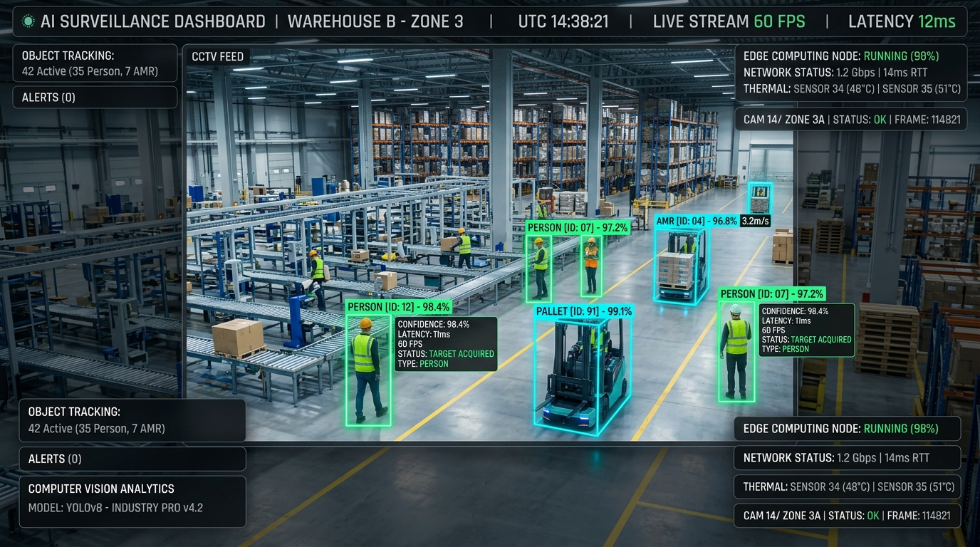The width and height of the screenshot is (980, 547).
Task: Open ALERTS (0) panel directly below header-side OBJECT TRACKING
Action: coord(95,98)
